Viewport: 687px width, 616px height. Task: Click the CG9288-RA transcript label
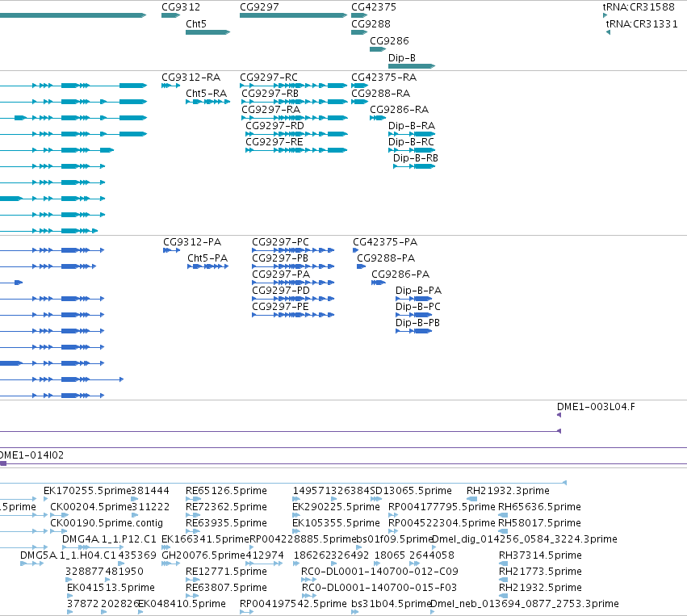click(x=380, y=94)
